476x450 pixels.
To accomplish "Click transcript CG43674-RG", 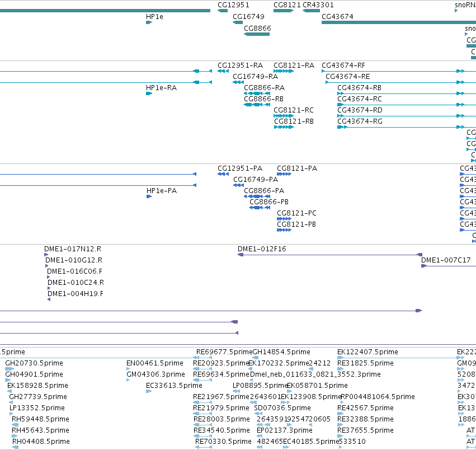I will [x=360, y=121].
